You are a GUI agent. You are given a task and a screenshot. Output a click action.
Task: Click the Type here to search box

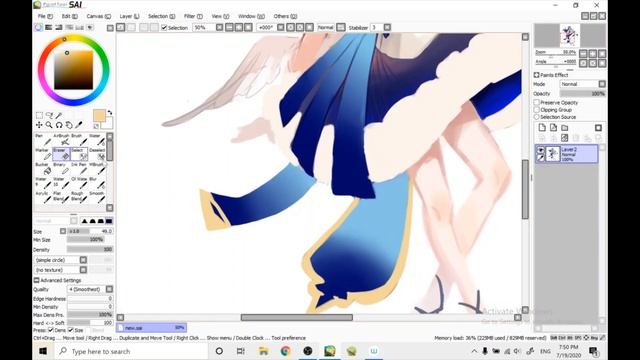131,351
